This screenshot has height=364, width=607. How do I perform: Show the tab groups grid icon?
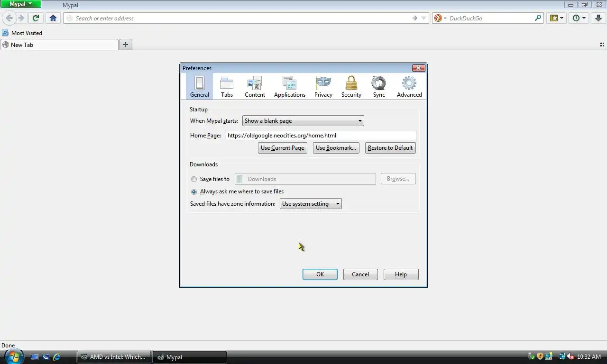pyautogui.click(x=602, y=45)
